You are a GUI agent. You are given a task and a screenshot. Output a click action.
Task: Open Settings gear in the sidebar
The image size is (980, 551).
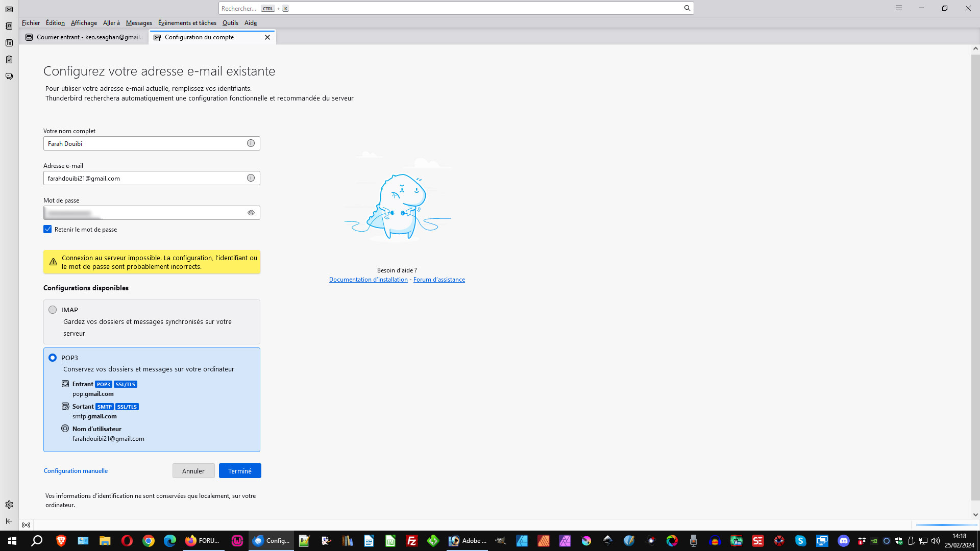point(9,505)
